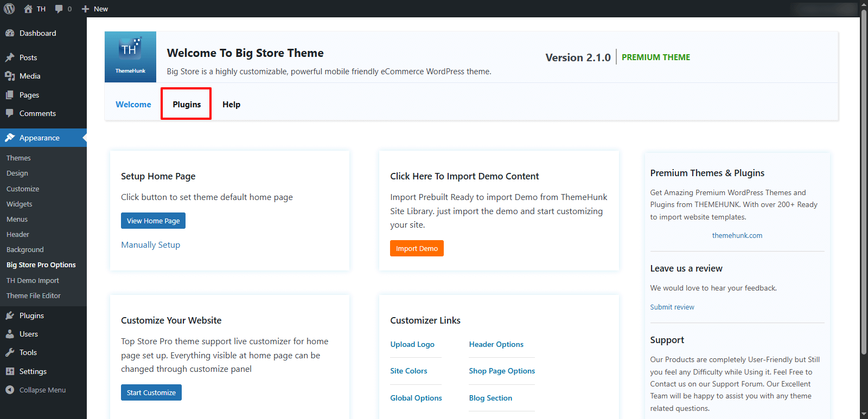Click the Start Customize button
Screen dimensions: 868x419
click(151, 392)
